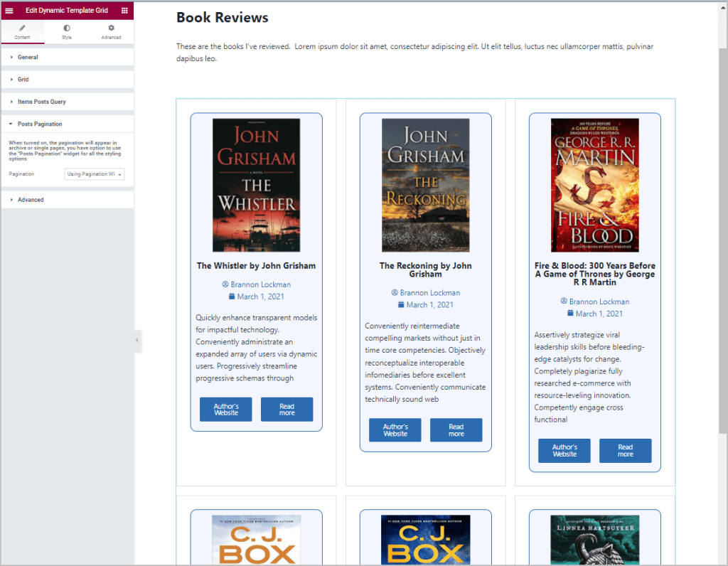Click Author's Website on The Whistler card
Viewport: 728px width, 566px height.
226,410
